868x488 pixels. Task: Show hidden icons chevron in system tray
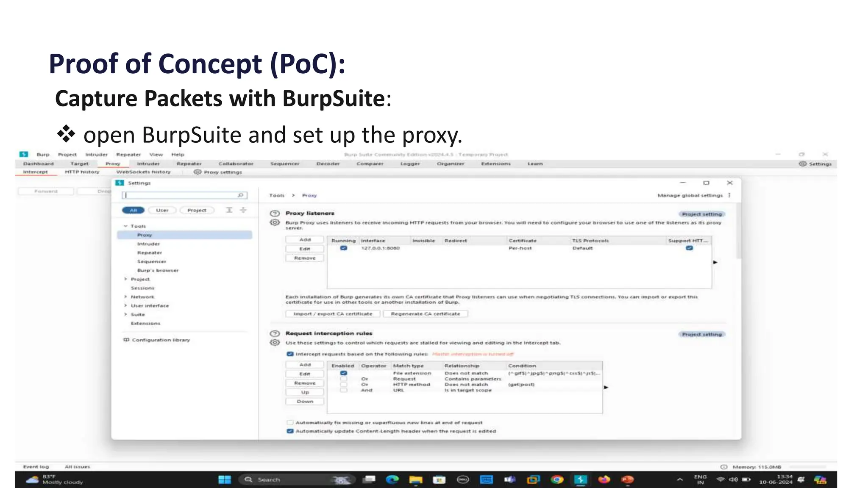[680, 480]
